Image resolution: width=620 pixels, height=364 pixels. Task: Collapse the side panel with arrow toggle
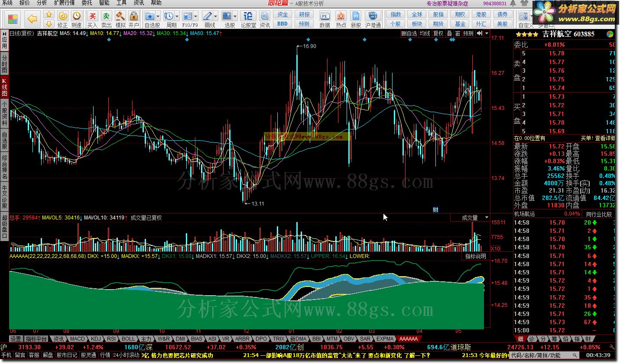pyautogui.click(x=480, y=33)
